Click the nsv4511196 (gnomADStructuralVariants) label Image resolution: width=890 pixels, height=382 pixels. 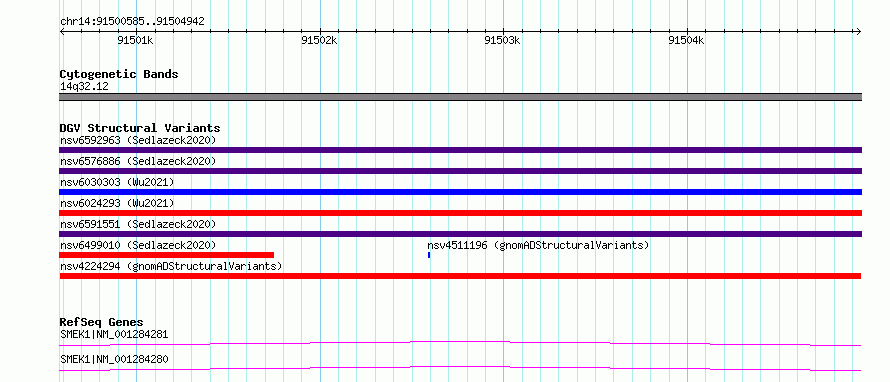coord(538,245)
